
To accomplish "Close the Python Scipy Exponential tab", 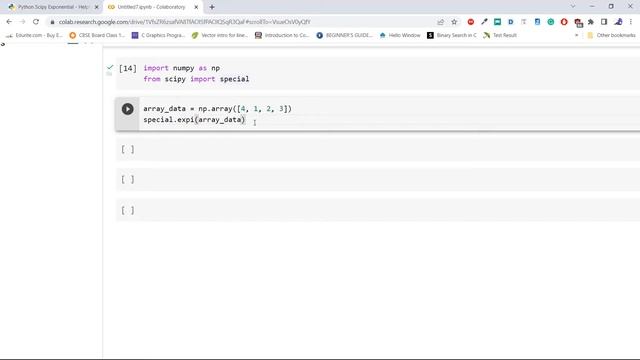I will coord(97,7).
